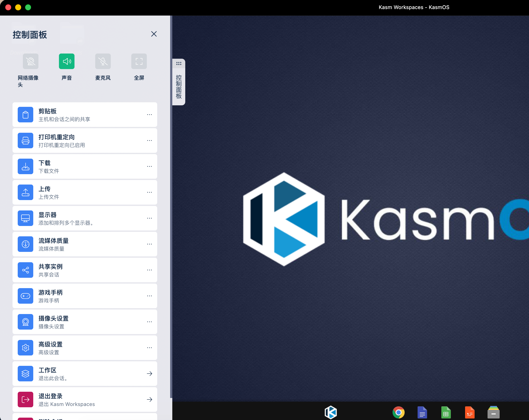Screen dimensions: 529x420
Task: Click the upload (上传) icon
Action: pyautogui.click(x=25, y=192)
